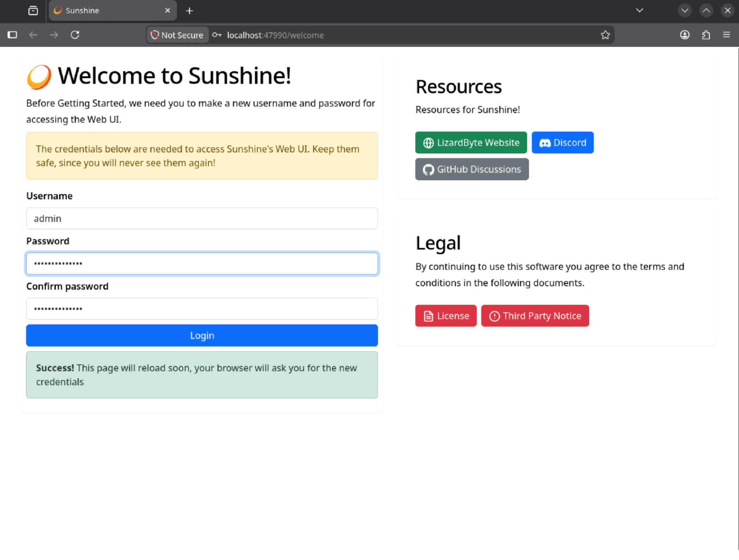Open the recent browsing view icon left of tabs
The height and width of the screenshot is (560, 739).
point(33,10)
